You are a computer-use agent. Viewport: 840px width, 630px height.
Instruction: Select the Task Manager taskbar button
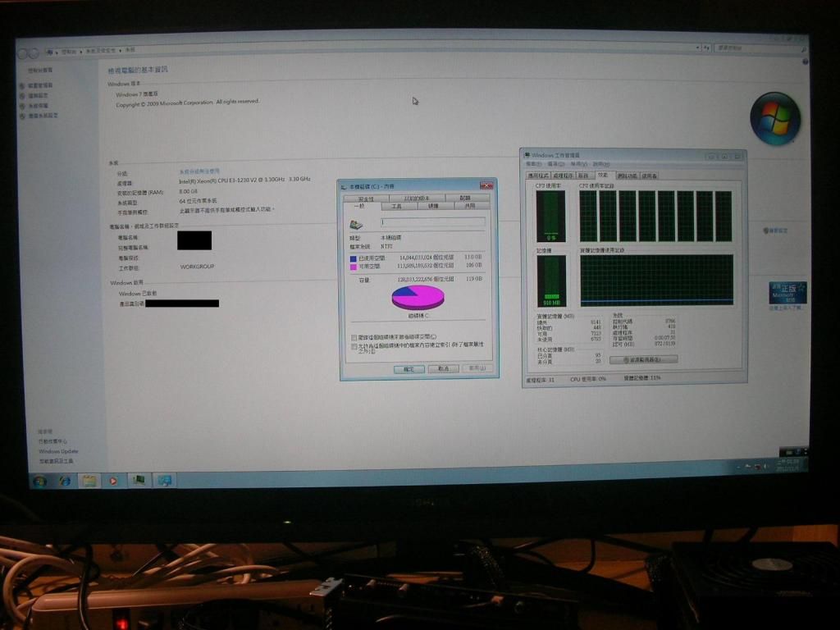(139, 480)
